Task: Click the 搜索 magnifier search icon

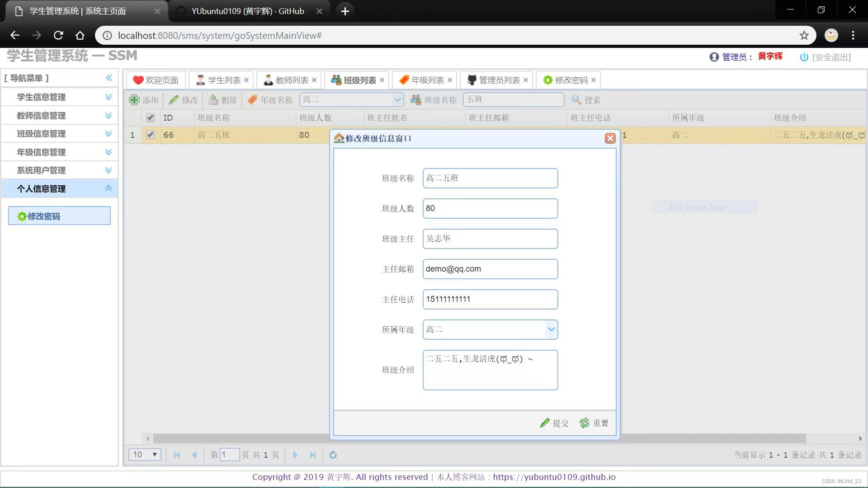Action: point(576,100)
